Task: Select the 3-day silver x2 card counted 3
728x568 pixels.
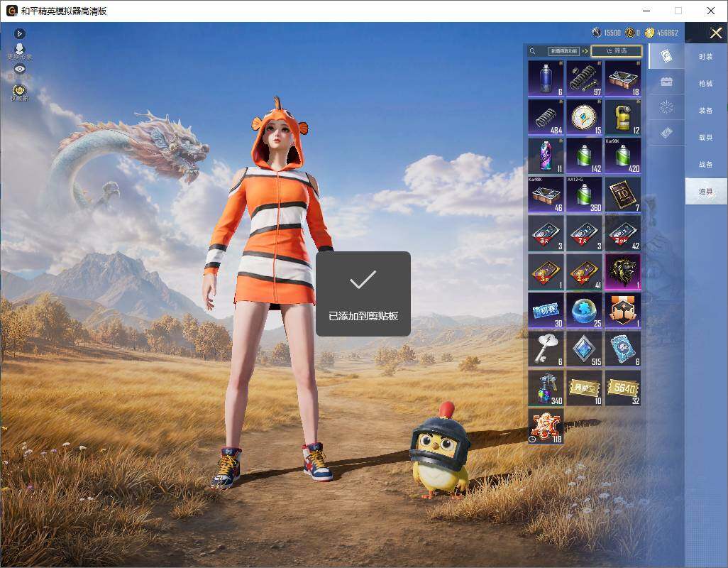Action: [x=546, y=233]
